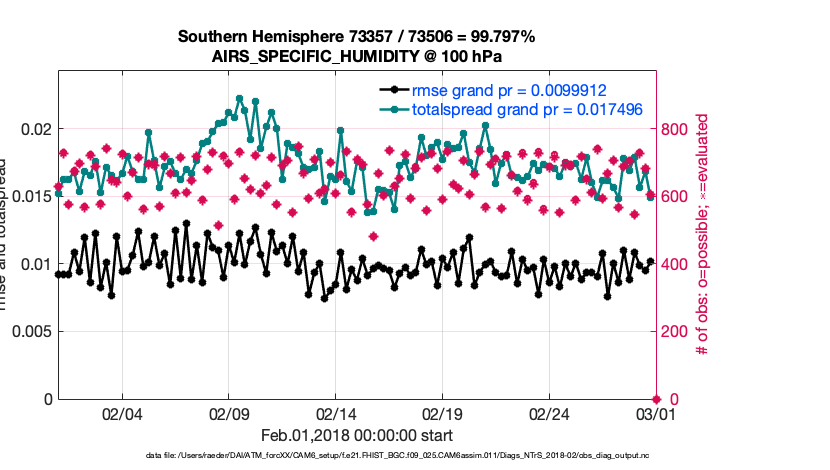Viewport: 830px width, 470px height.
Task: Select the 02/14 date tick label
Action: [x=336, y=414]
